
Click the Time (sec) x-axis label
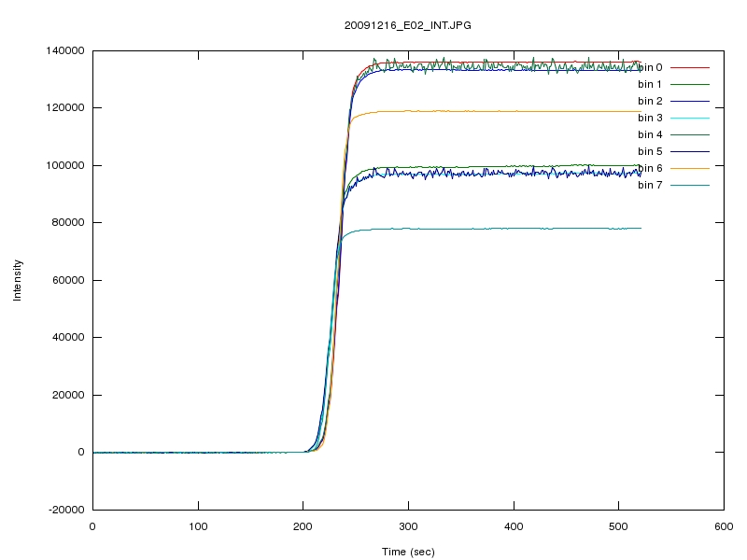[x=408, y=552]
